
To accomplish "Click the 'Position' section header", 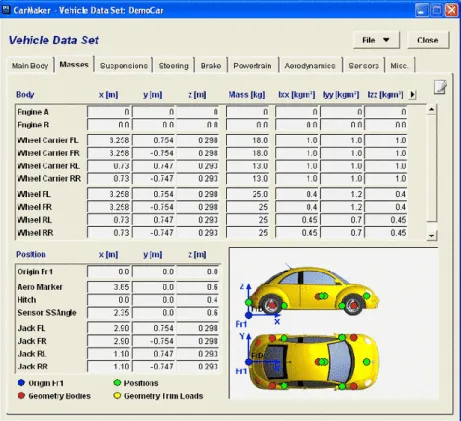I will click(31, 254).
